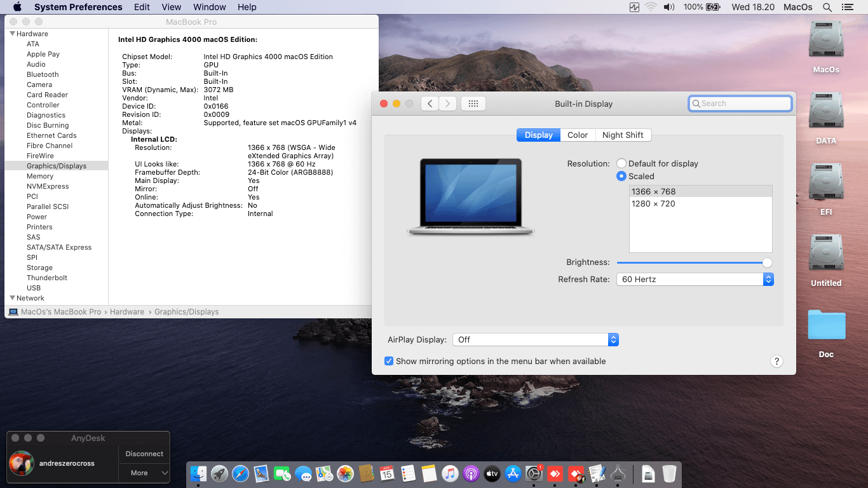Select the Untitled drive on desktop
This screenshot has height=488, width=868.
tap(826, 261)
